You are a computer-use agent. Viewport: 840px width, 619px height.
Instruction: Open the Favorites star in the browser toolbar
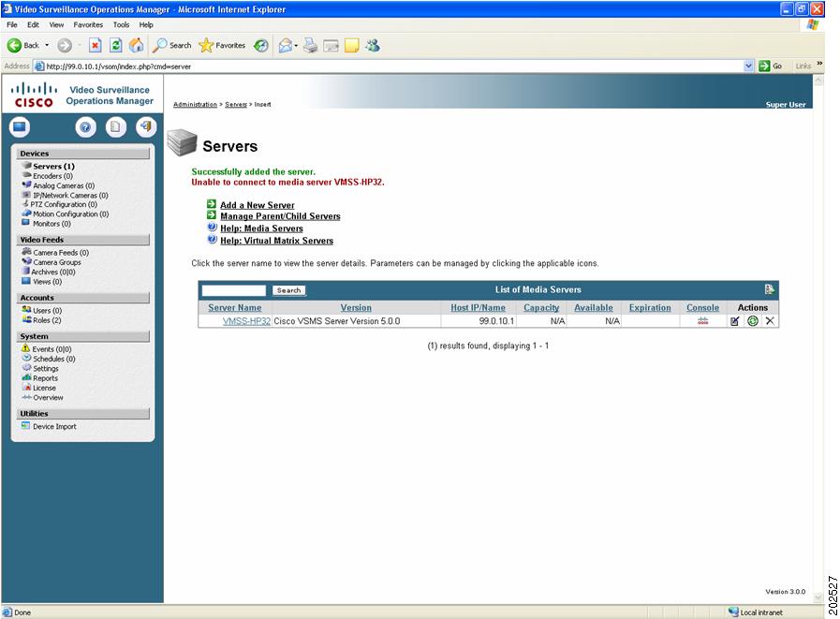point(222,46)
